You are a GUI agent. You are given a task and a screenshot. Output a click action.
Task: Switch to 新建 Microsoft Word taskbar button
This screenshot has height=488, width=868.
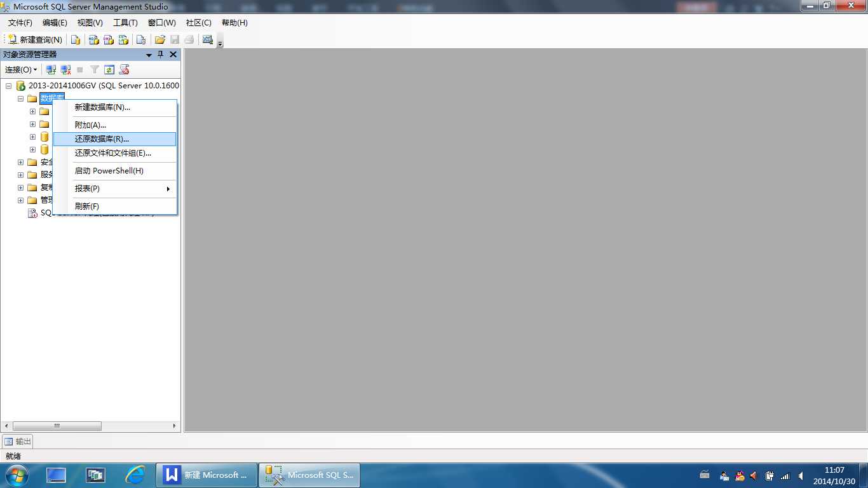pyautogui.click(x=207, y=475)
